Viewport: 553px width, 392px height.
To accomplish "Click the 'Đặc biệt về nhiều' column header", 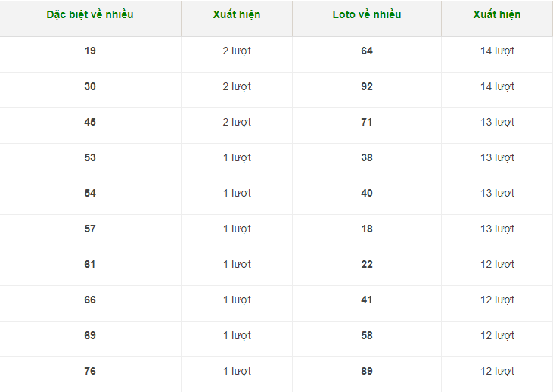I will 90,14.
